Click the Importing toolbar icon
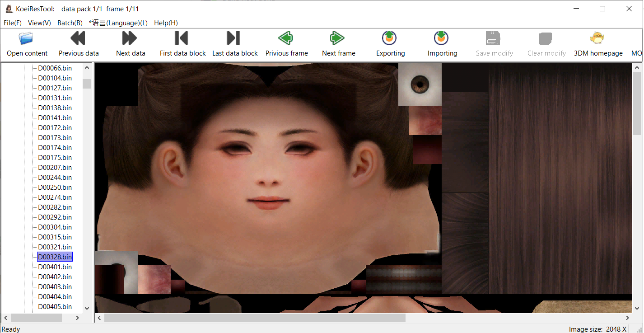 click(x=441, y=38)
